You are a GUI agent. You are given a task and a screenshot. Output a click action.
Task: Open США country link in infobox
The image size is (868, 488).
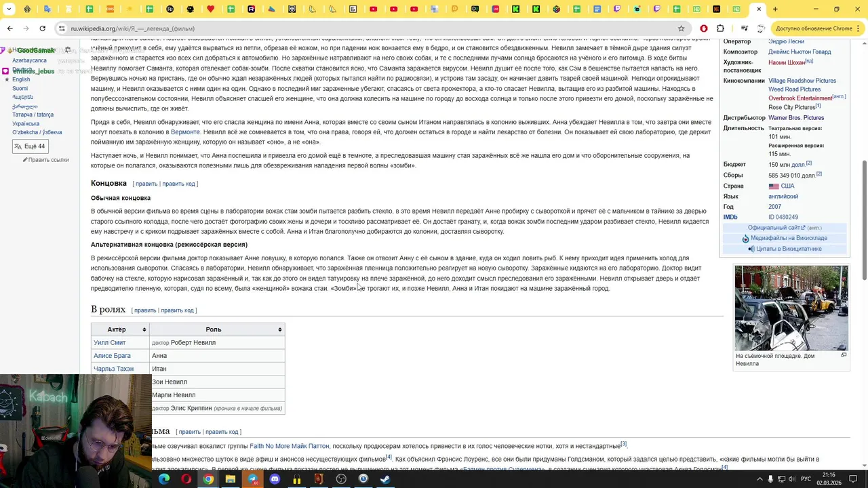(x=787, y=186)
